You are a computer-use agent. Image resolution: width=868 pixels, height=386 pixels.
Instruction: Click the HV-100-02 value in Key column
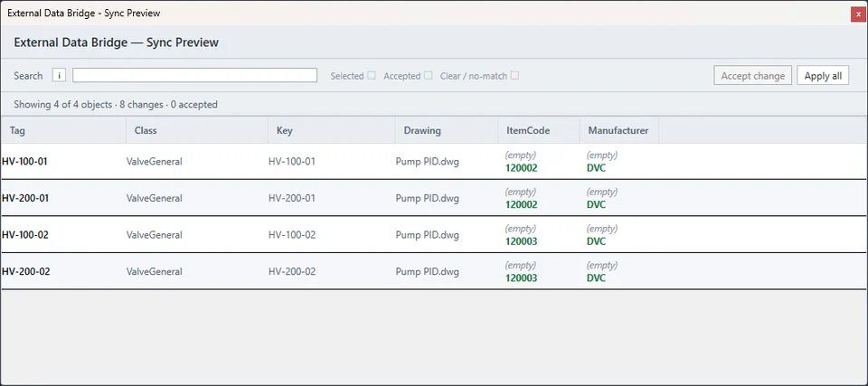pyautogui.click(x=292, y=235)
